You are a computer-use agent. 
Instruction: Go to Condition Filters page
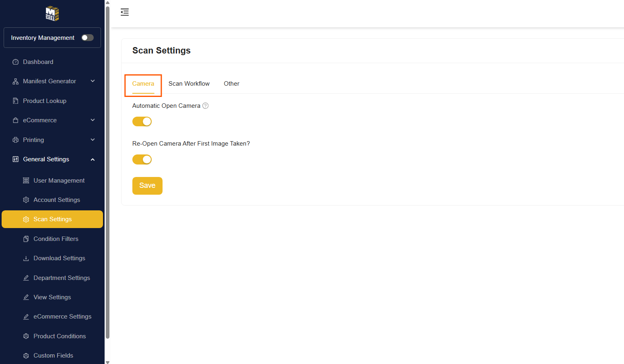56,239
